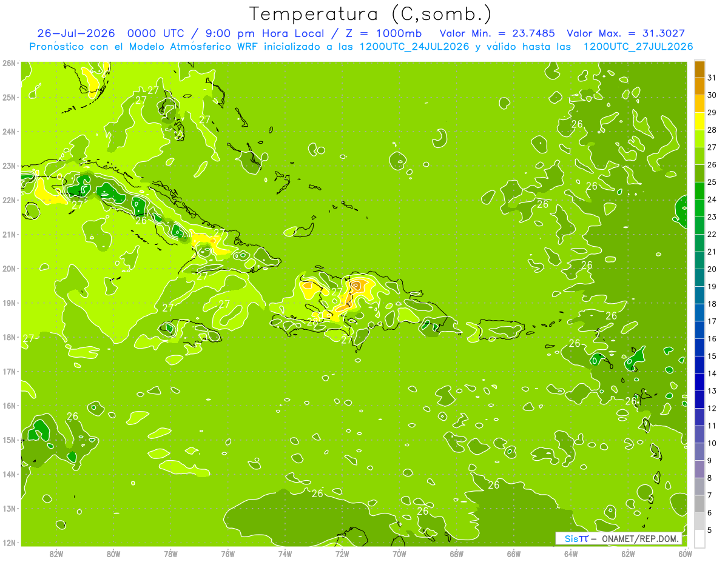The width and height of the screenshot is (728, 562).
Task: Click the '12' value on the color scale
Action: click(712, 408)
